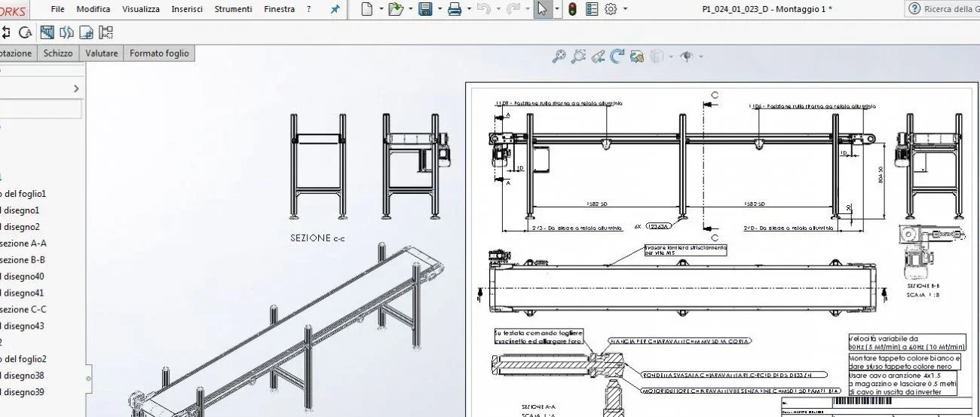Select the Zoom to Area tool
980x417 pixels.
click(x=578, y=56)
